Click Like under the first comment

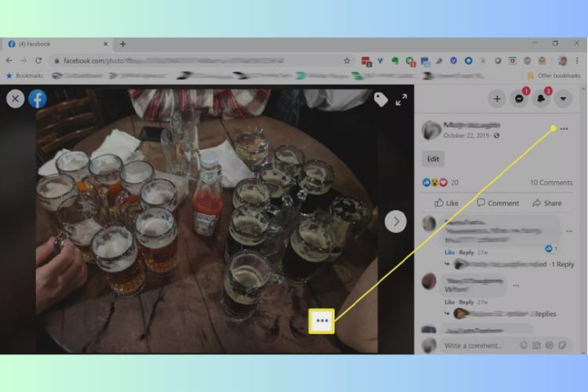point(449,252)
